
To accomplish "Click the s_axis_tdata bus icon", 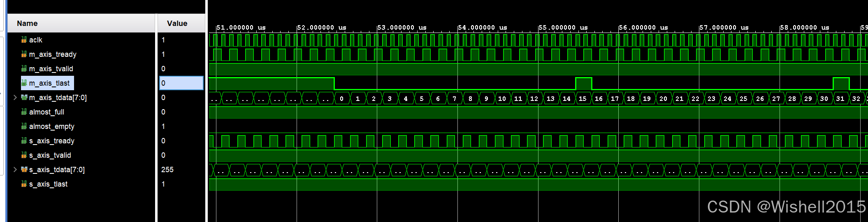I will click(x=24, y=170).
